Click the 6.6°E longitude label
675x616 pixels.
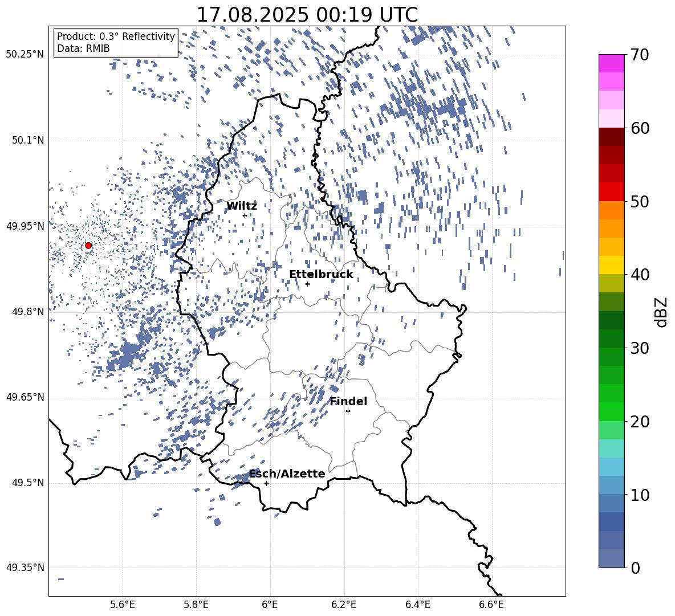tap(491, 605)
